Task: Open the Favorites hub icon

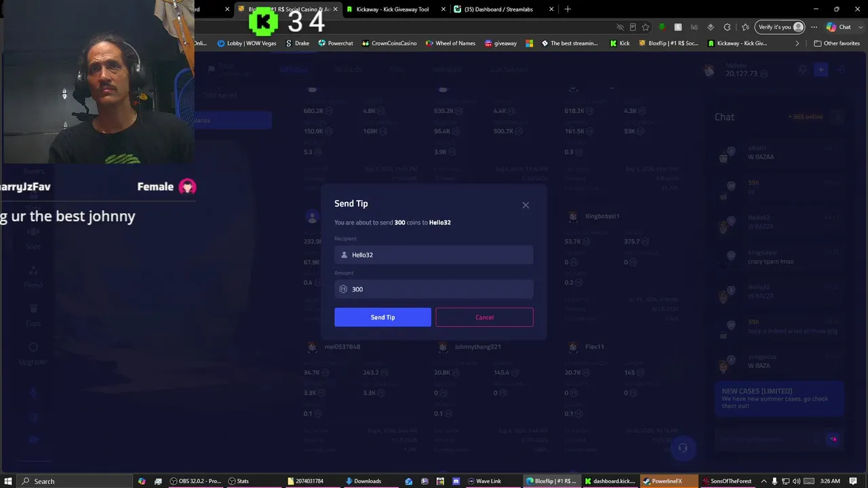Action: pyautogui.click(x=745, y=27)
